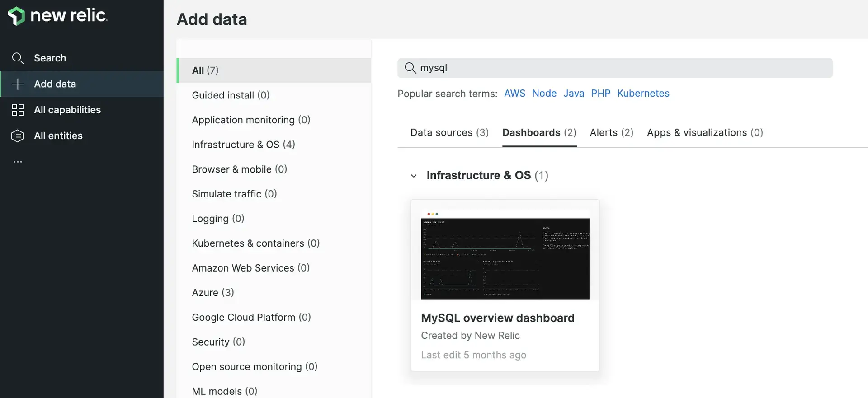The height and width of the screenshot is (398, 868).
Task: Switch to the Data sources (3) tab
Action: (x=449, y=132)
